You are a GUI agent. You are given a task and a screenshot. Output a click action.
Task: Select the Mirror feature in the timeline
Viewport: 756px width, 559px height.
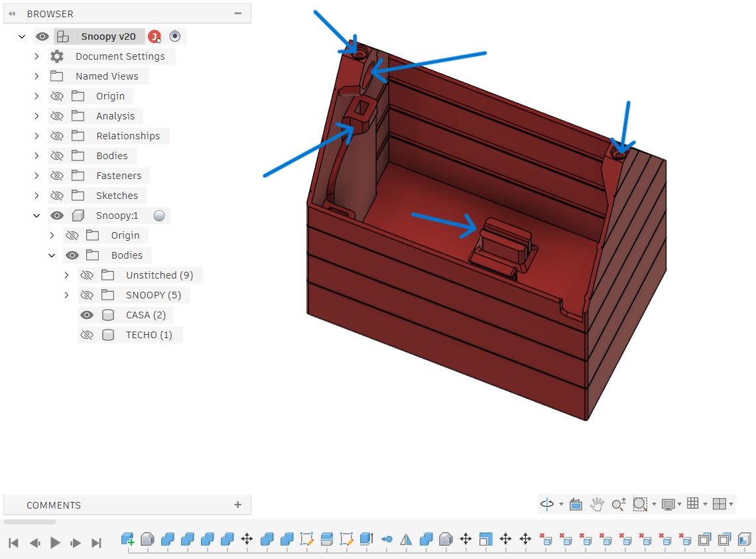pos(406,539)
